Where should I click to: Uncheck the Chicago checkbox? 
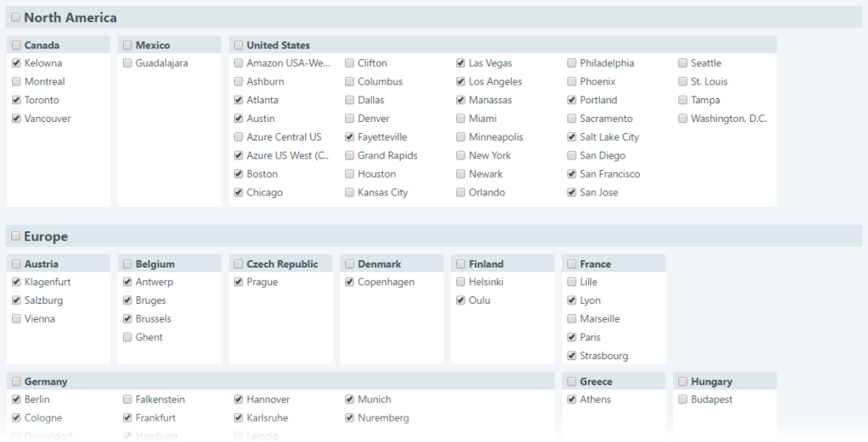click(x=238, y=192)
